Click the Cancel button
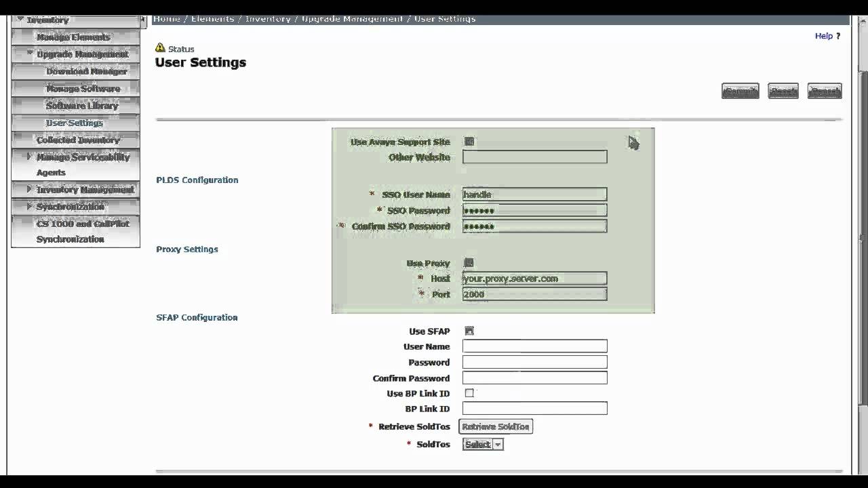868x488 pixels. pos(825,91)
